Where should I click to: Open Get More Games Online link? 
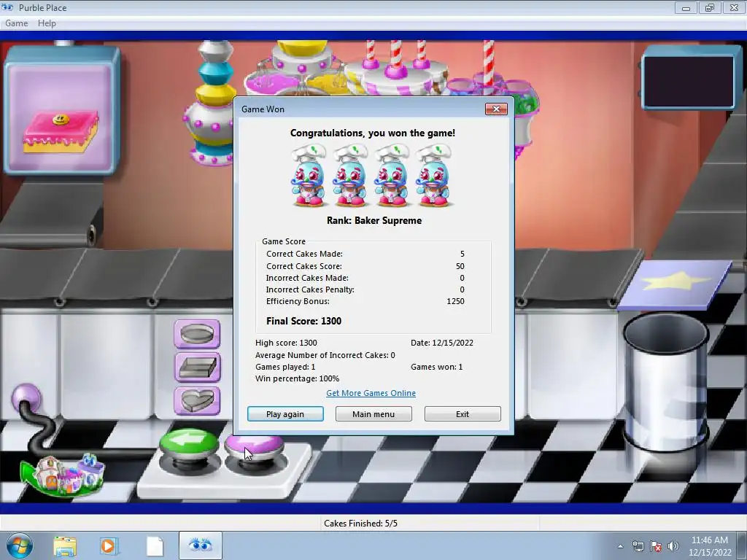tap(371, 393)
